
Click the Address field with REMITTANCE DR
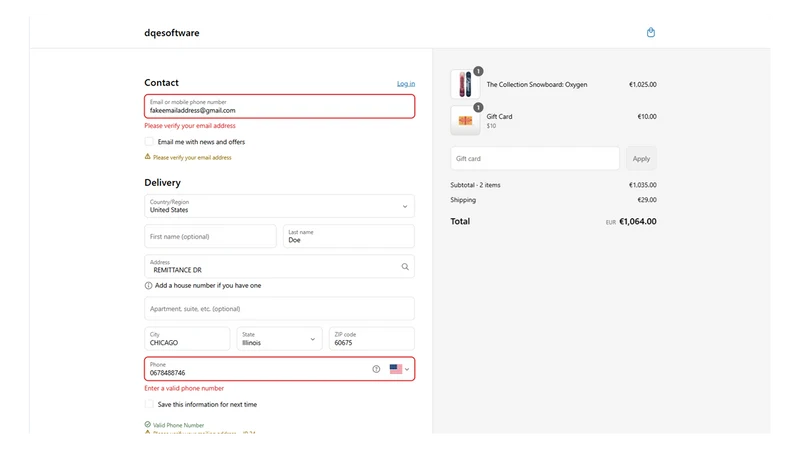click(x=279, y=266)
